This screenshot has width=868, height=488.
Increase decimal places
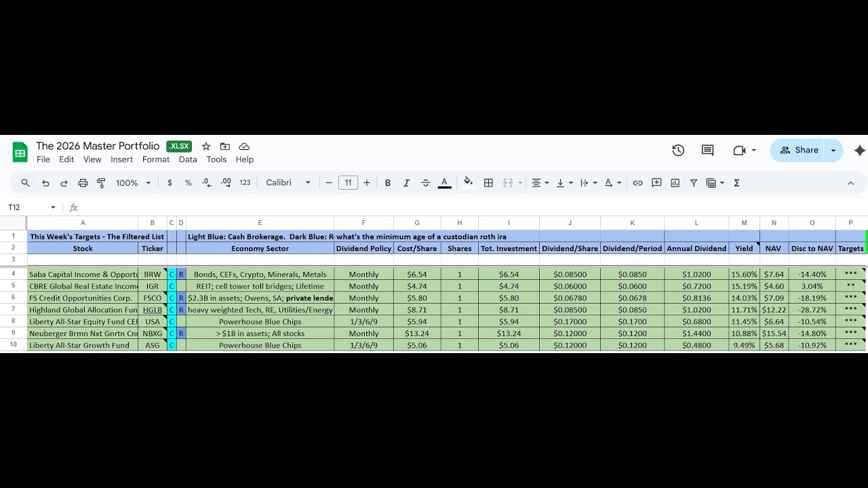point(226,183)
